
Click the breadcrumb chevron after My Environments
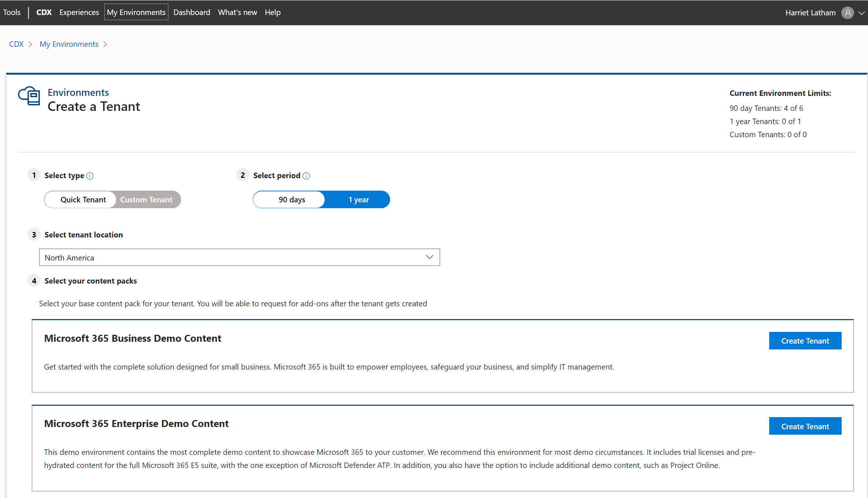click(x=105, y=44)
